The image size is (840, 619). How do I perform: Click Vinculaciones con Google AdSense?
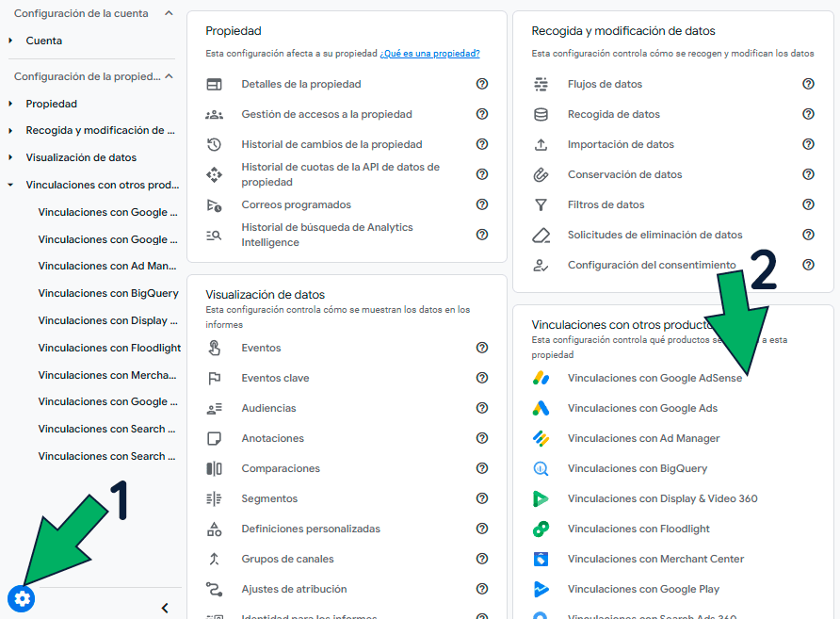pyautogui.click(x=654, y=378)
